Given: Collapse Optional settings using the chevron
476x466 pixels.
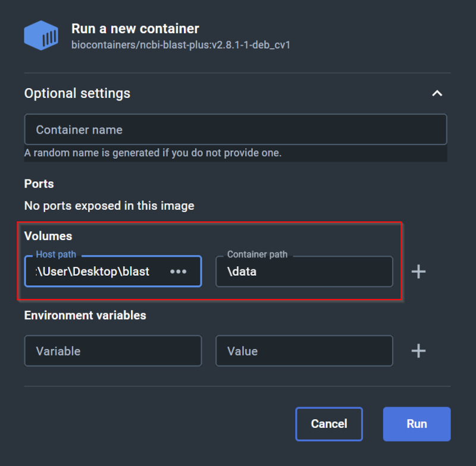Looking at the screenshot, I should click(x=437, y=93).
